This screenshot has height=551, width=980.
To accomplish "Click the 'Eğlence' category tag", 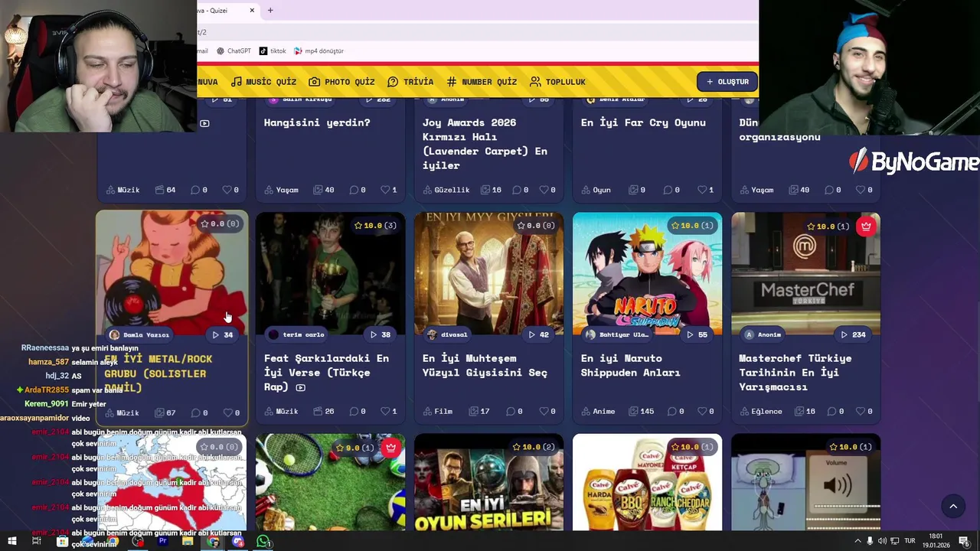I will point(760,412).
